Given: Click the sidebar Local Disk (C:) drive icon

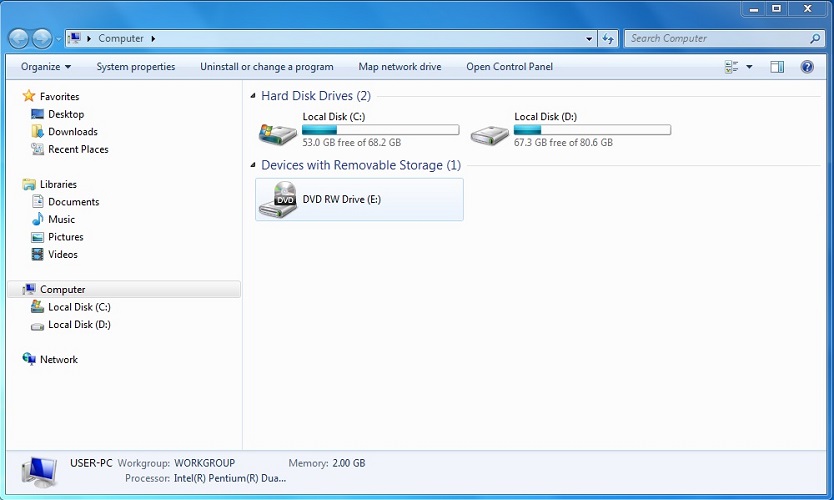Looking at the screenshot, I should 37,306.
